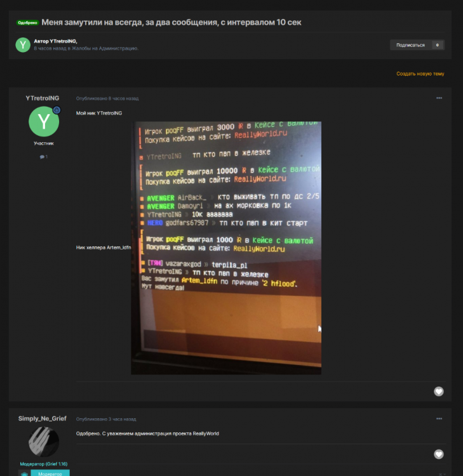Click the text Мой ник YTretroING
This screenshot has width=463, height=476.
click(x=99, y=113)
